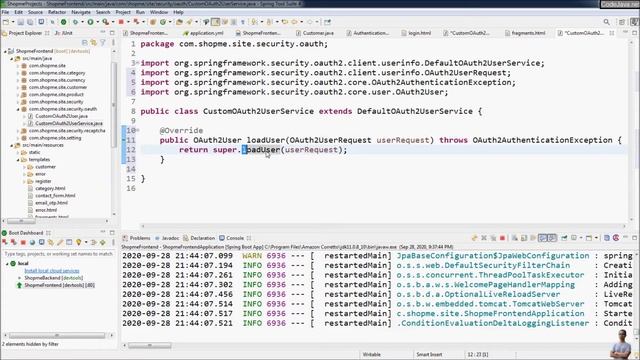This screenshot has width=640, height=360.
Task: Click the pencil edit icon in Boot Dashboard
Action: click(x=60, y=242)
